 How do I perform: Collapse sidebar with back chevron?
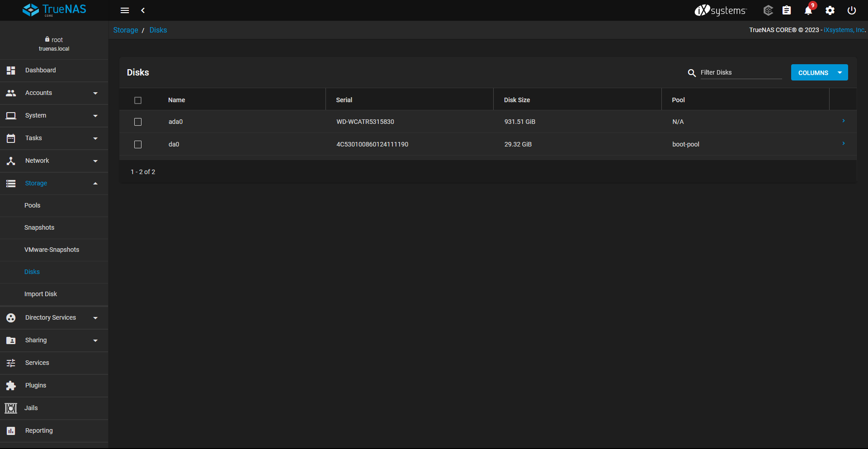coord(143,10)
